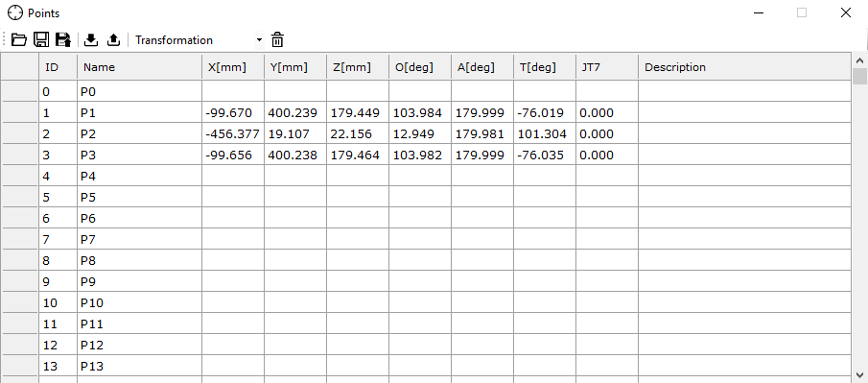Select the row header for P3
Viewport: 868px width, 383px height.
click(x=20, y=156)
